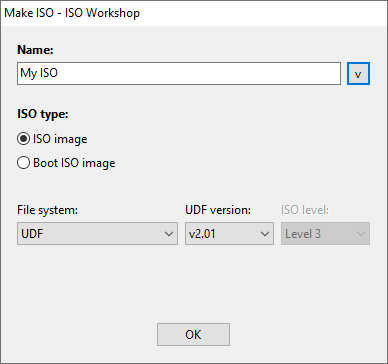
Task: Click the 'File system:' label
Action: pyautogui.click(x=47, y=210)
